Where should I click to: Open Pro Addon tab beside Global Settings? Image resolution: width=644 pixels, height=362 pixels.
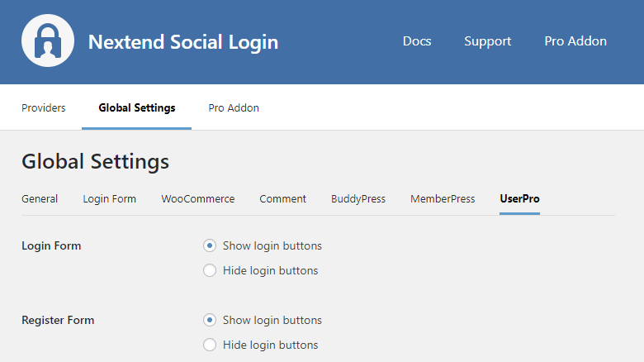point(234,107)
